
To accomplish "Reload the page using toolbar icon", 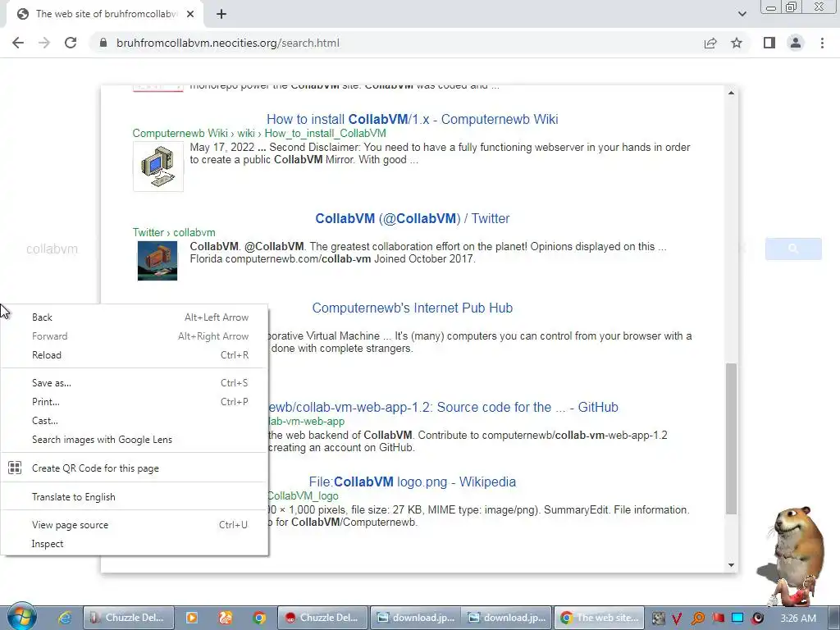I will [x=71, y=43].
